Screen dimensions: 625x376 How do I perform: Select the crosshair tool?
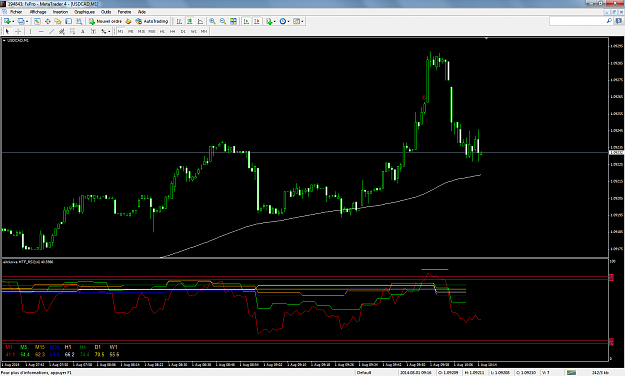[x=18, y=31]
